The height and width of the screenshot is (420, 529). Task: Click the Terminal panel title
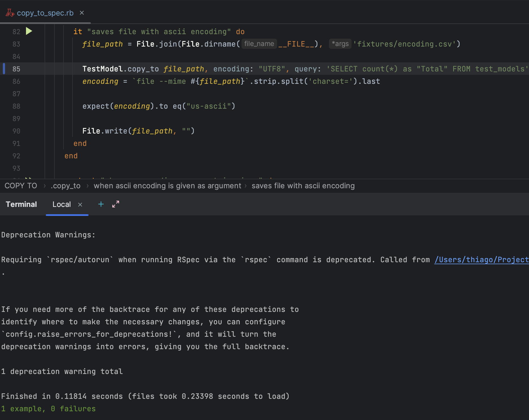click(21, 204)
